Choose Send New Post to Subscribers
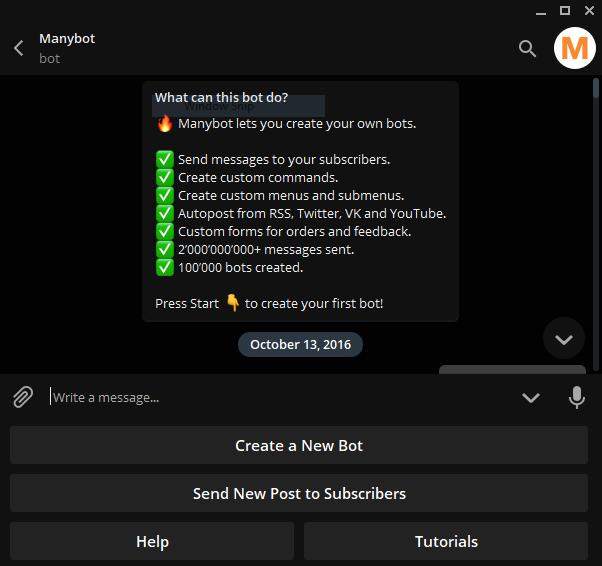The image size is (602, 566). (x=299, y=493)
